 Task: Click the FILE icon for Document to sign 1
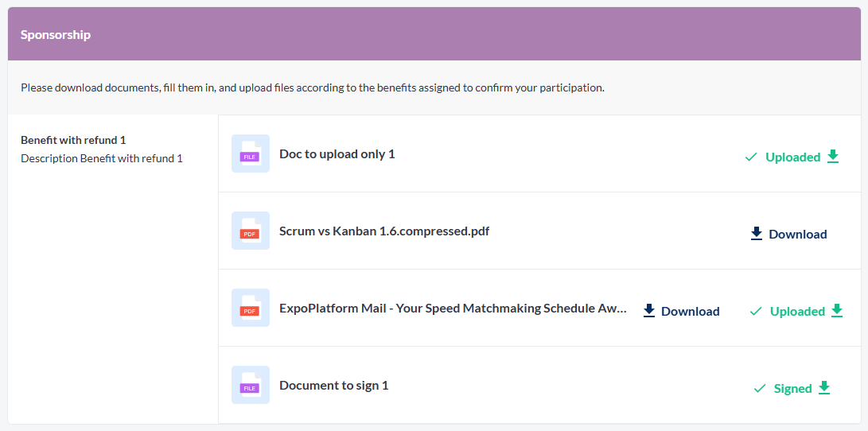click(x=250, y=386)
